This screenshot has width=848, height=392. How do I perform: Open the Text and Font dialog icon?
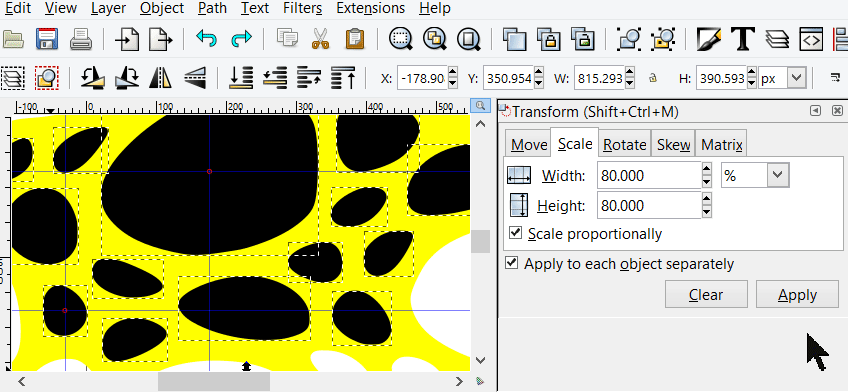pos(743,39)
